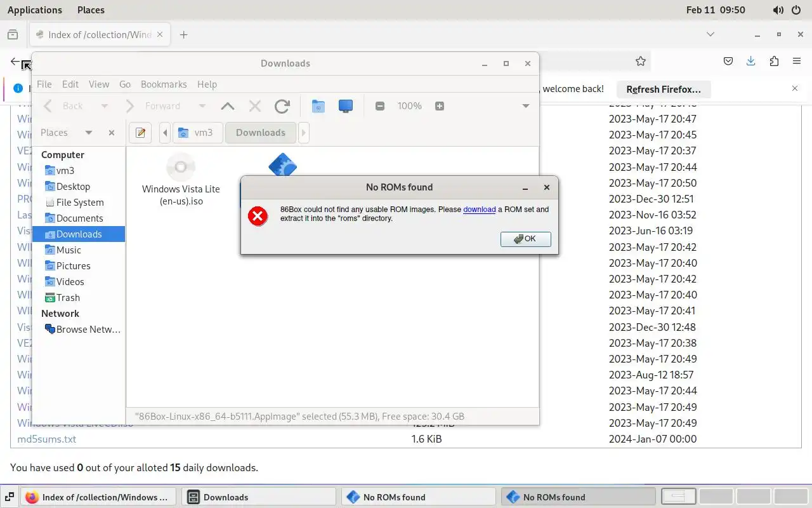
Task: Close the Places sidebar pane
Action: click(x=112, y=133)
